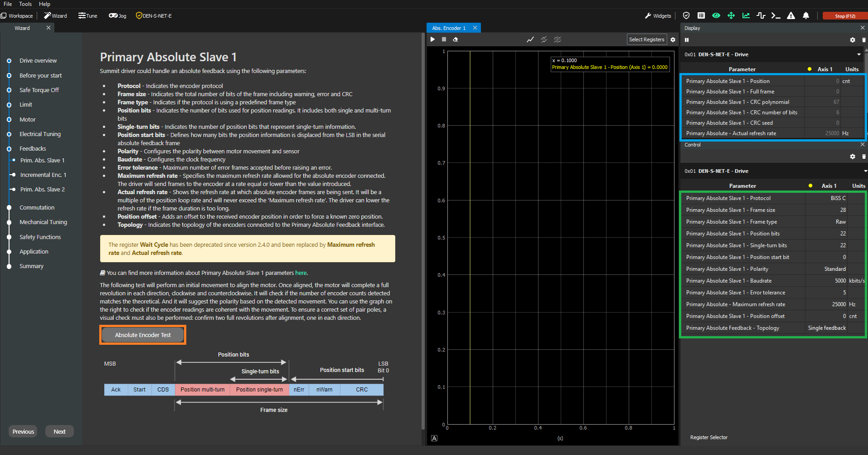Image resolution: width=868 pixels, height=455 pixels.
Task: Click the shield check icon in the toolbar
Action: 686,15
